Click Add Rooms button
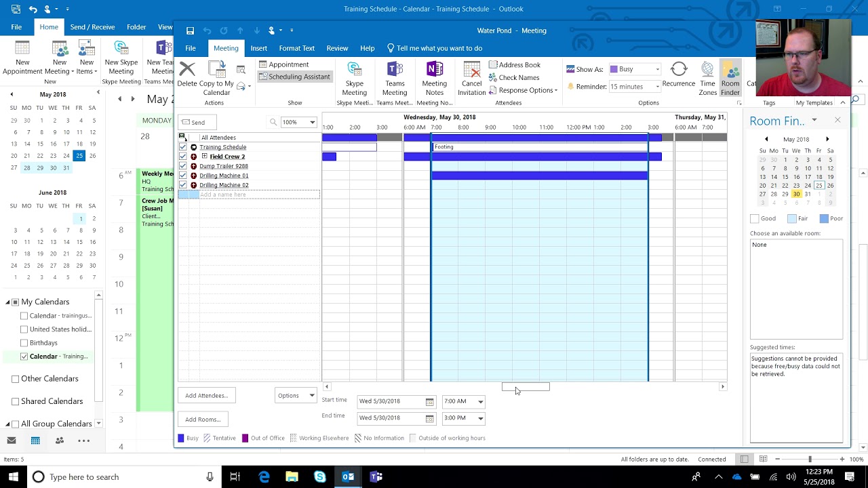The width and height of the screenshot is (868, 488). (x=203, y=420)
